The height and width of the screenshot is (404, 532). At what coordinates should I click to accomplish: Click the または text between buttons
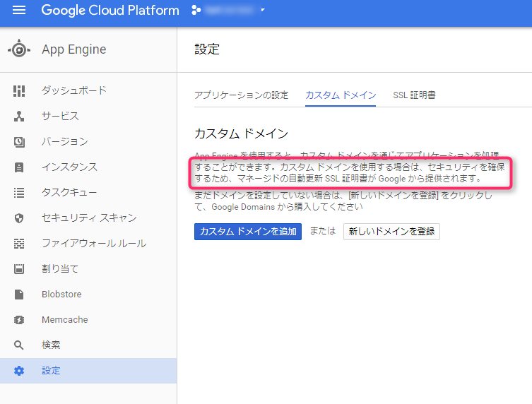click(x=323, y=231)
